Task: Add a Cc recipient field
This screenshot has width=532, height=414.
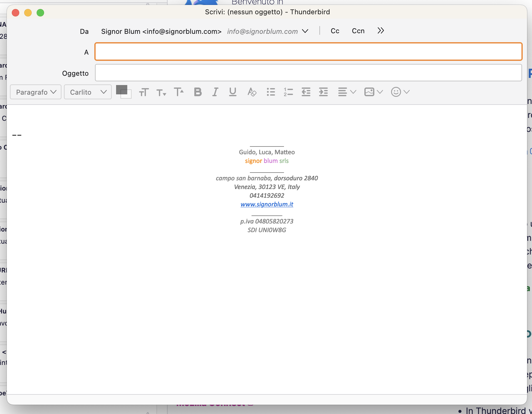Action: pyautogui.click(x=335, y=31)
